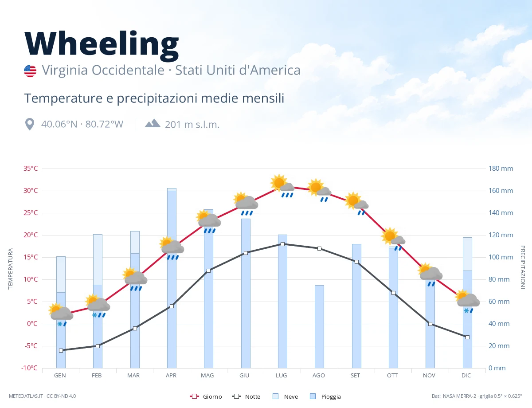The height and width of the screenshot is (408, 532).
Task: Click the October weather icon
Action: click(x=393, y=239)
